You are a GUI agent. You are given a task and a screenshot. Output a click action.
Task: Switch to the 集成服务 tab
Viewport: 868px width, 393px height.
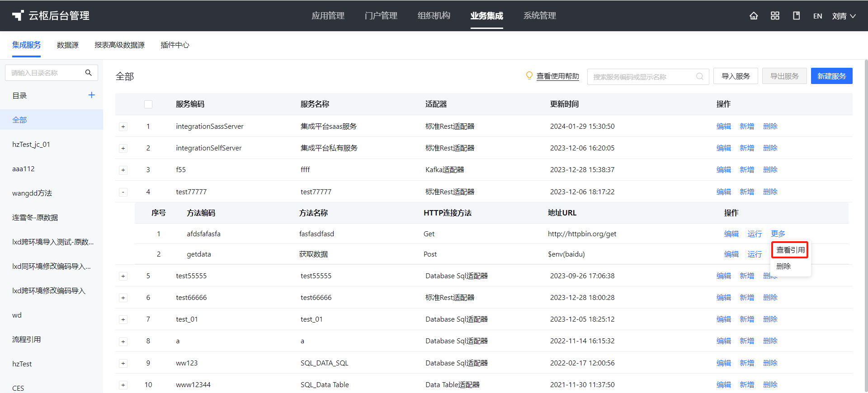pos(26,45)
